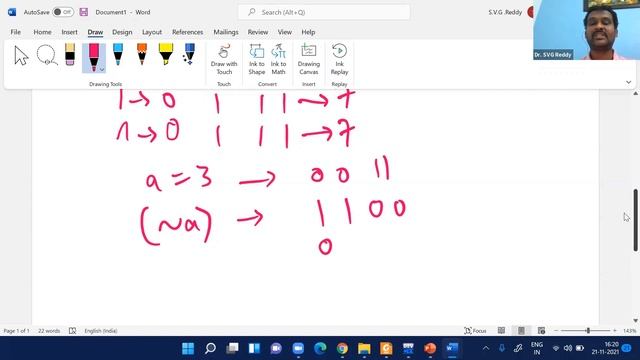
Task: Switch to Read Mode view
Action: (501, 331)
